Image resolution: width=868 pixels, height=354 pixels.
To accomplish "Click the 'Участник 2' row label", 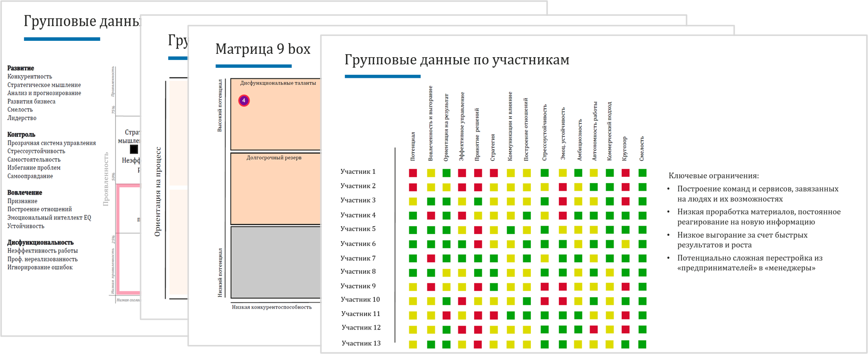I will 358,186.
